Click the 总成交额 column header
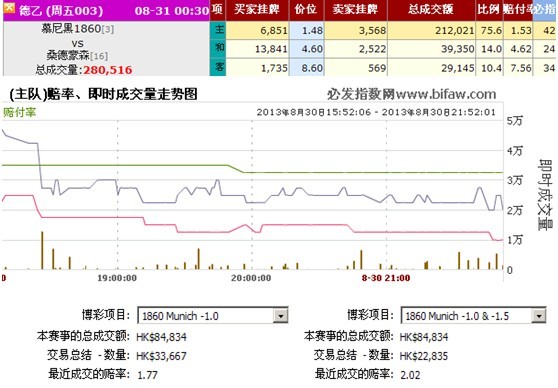This screenshot has width=558, height=388. pos(431,10)
